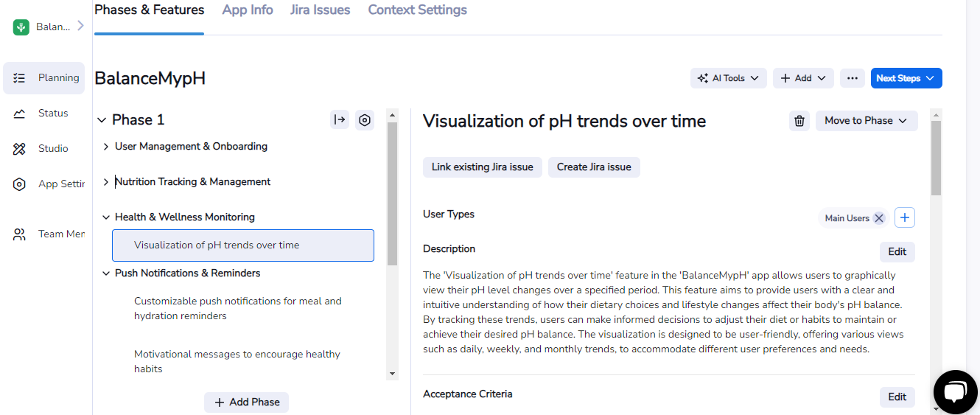980x415 pixels.
Task: Delete feature with the trash icon
Action: tap(799, 121)
